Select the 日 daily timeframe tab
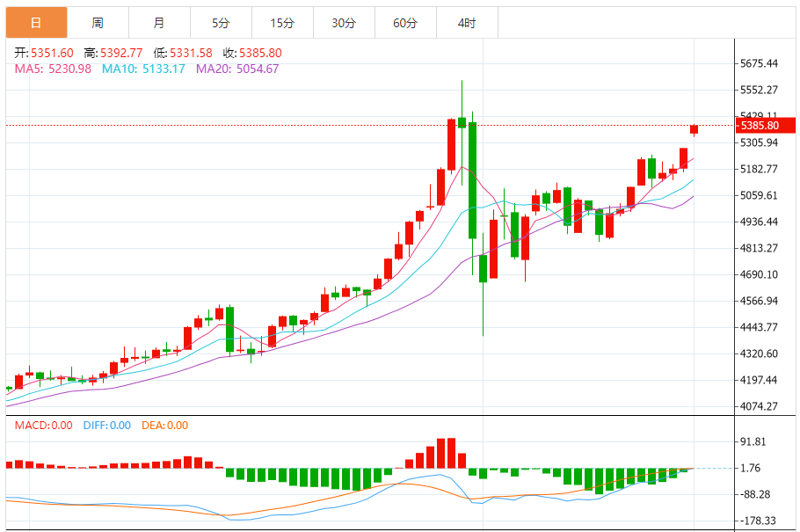The image size is (800, 532). click(x=36, y=23)
